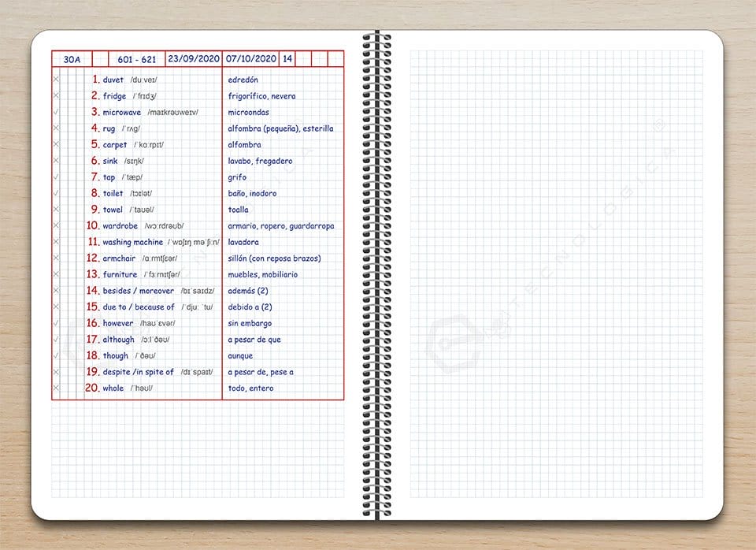Select the "30A" header cell

point(72,58)
